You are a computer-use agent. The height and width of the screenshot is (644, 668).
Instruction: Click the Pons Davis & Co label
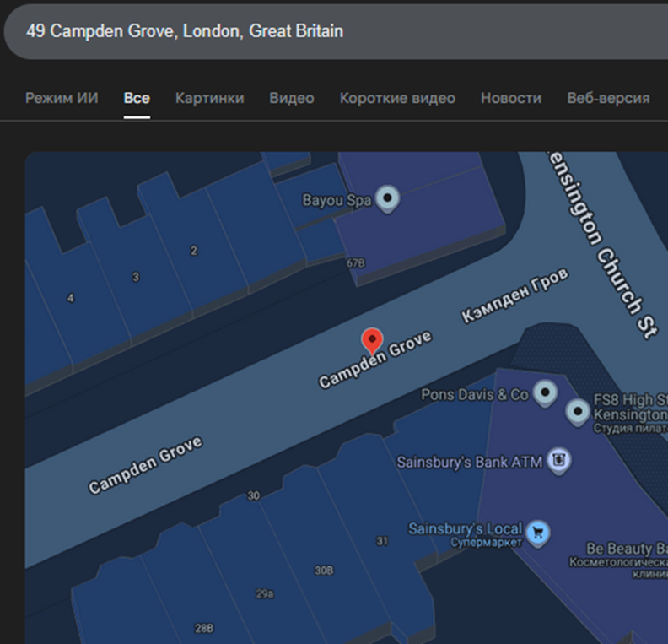[x=475, y=395]
